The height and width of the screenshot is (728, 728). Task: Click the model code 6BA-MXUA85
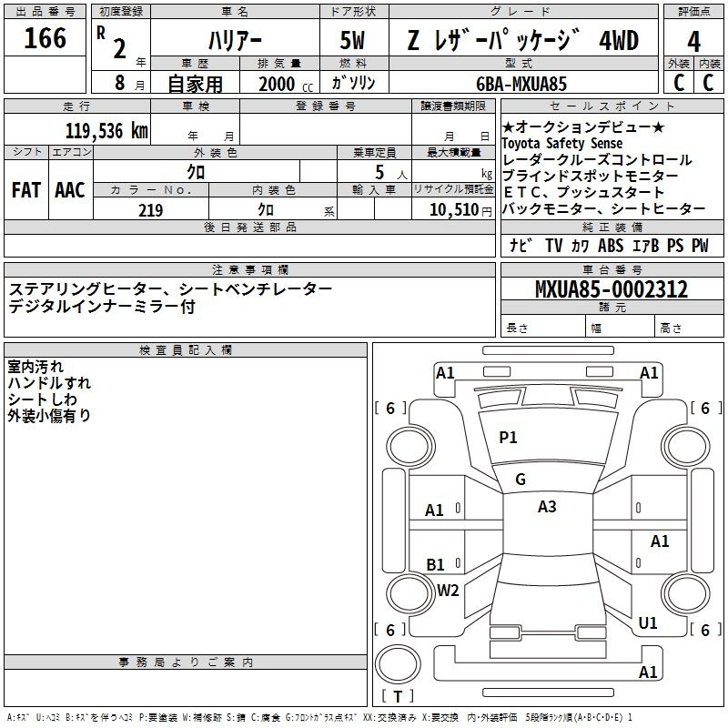tap(521, 84)
